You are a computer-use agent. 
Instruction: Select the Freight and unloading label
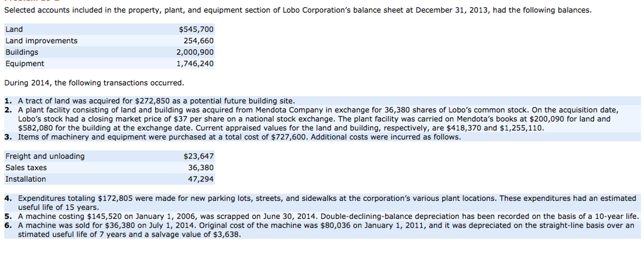[45, 156]
